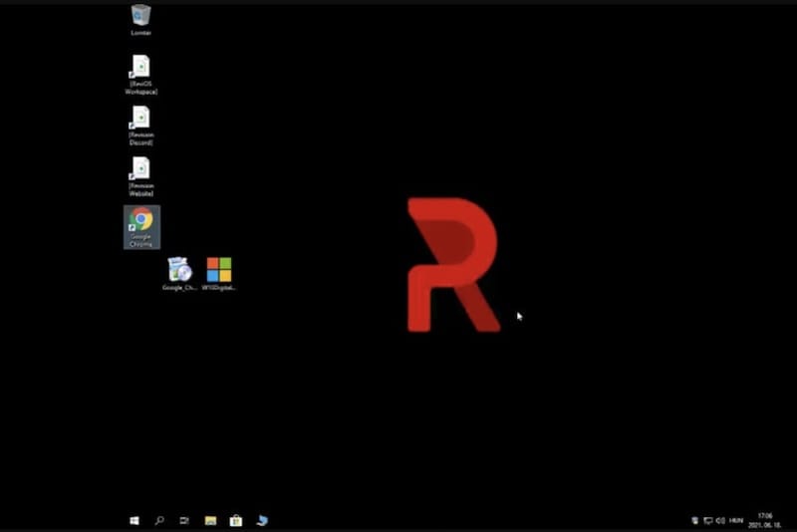Open Task View from the taskbar

(x=184, y=520)
